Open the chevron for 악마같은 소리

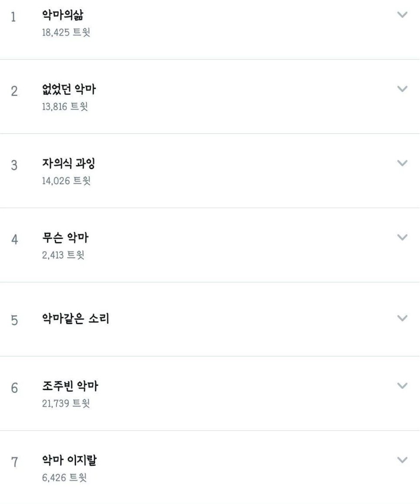[403, 318]
